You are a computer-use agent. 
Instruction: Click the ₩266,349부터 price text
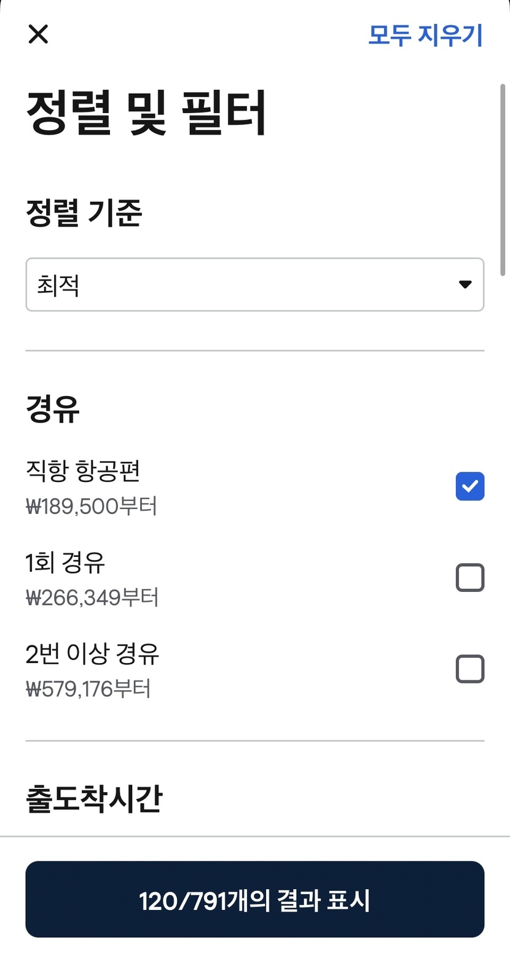(x=92, y=597)
